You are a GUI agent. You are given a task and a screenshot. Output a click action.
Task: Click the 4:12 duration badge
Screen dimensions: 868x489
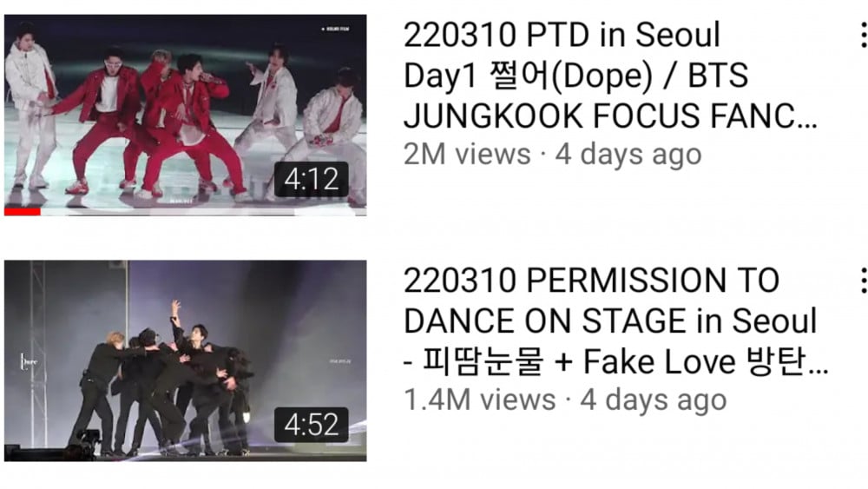click(x=311, y=179)
